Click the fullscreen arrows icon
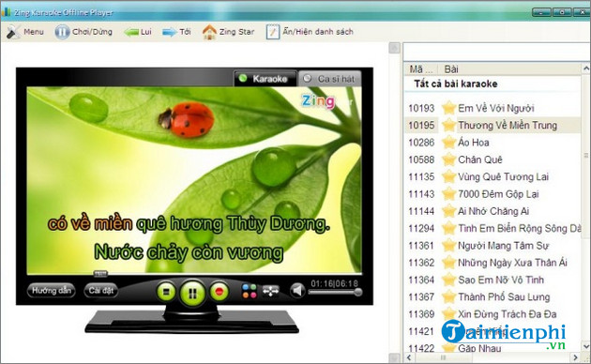 pos(270,291)
